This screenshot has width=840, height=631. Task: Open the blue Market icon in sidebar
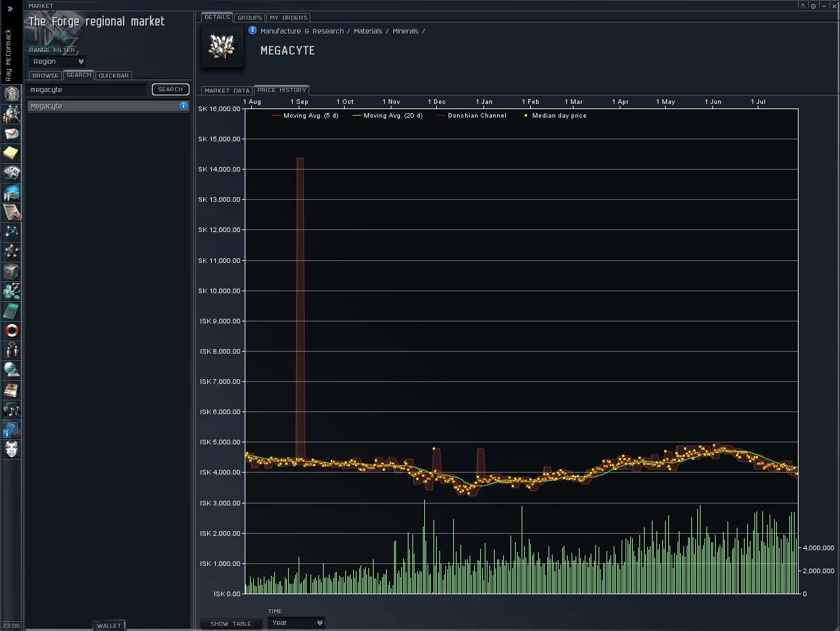11,193
